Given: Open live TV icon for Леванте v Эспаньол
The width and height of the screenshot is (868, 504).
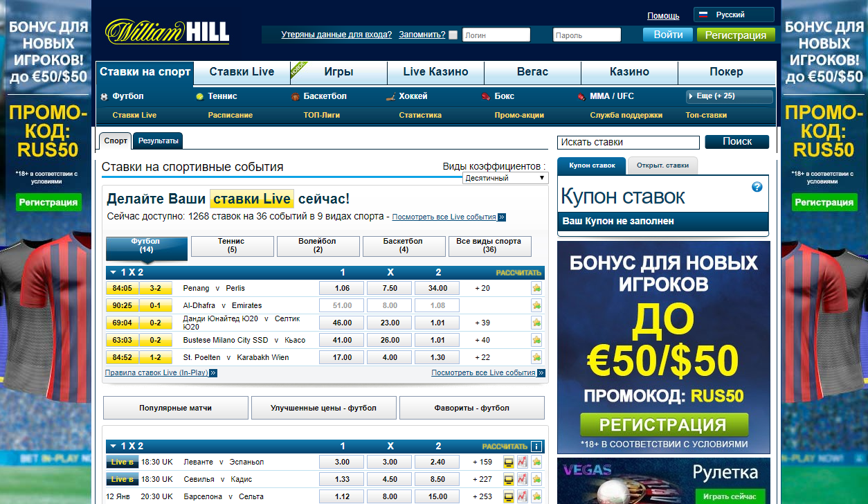Looking at the screenshot, I should (x=509, y=462).
